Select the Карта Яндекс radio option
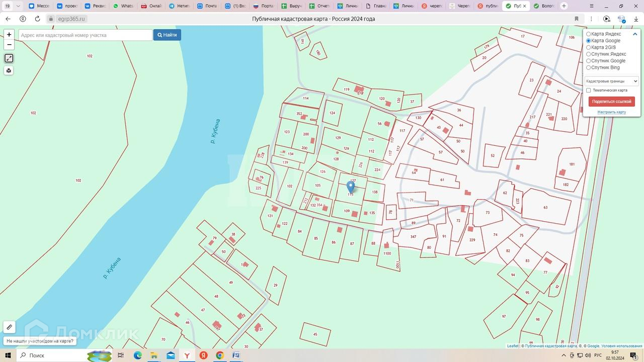 (x=589, y=34)
